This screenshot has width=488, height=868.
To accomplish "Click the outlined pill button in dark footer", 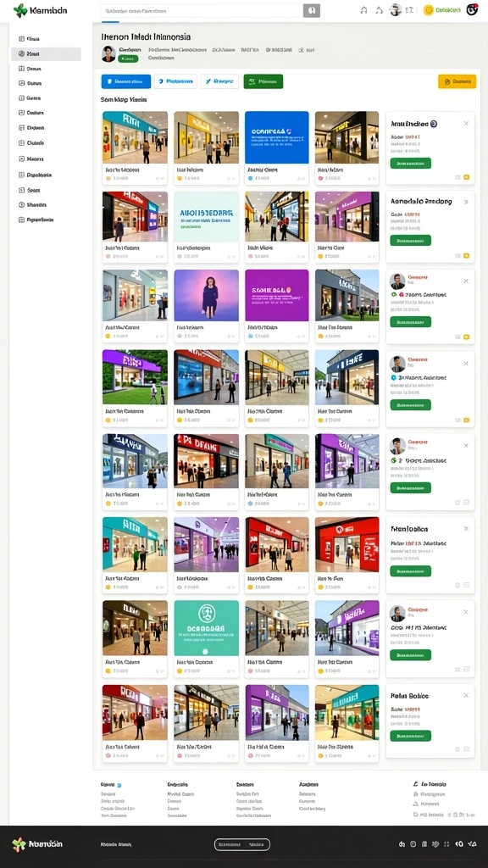I will [x=242, y=844].
